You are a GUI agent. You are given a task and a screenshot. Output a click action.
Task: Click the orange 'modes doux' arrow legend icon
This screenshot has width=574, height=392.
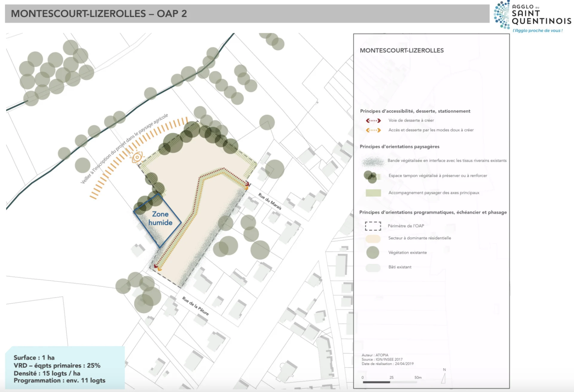tap(373, 130)
